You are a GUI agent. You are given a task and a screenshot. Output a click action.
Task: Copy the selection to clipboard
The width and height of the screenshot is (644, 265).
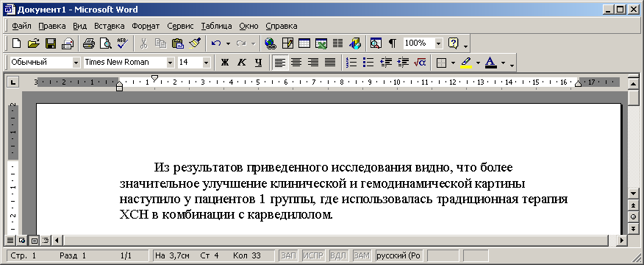(x=160, y=43)
